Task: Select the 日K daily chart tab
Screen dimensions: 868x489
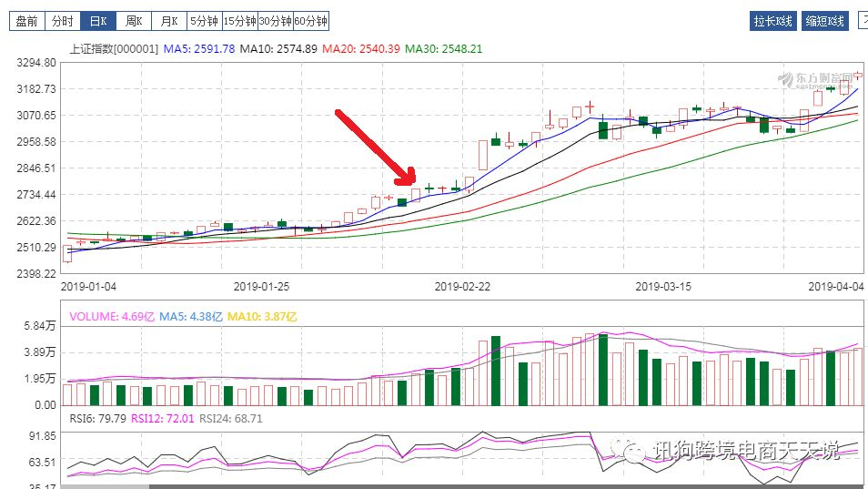Action: [x=97, y=20]
